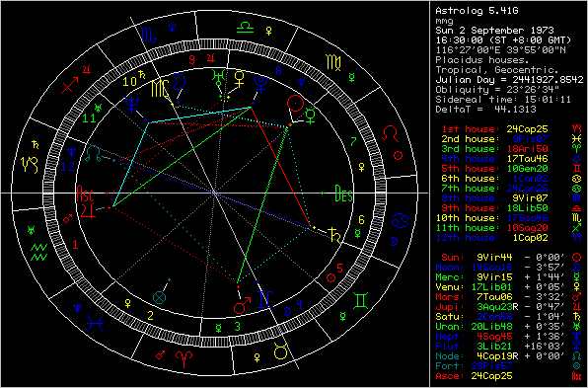Click the 'DeltaT = 44.1313' line
588x388 pixels.
tap(485, 110)
